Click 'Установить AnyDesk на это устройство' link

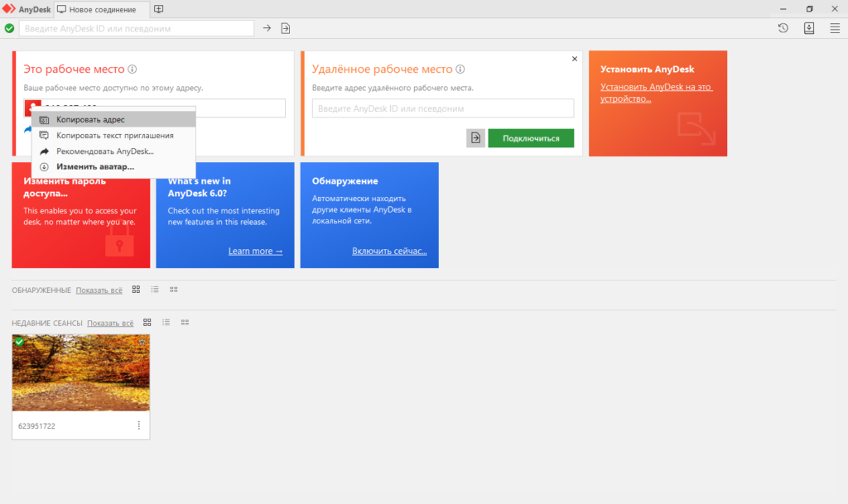pos(656,93)
